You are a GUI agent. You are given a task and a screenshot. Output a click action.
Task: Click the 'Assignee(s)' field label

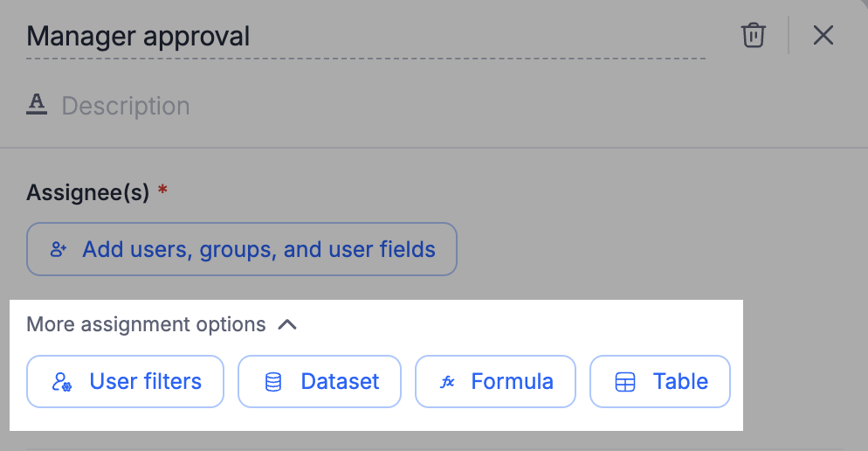[x=88, y=192]
